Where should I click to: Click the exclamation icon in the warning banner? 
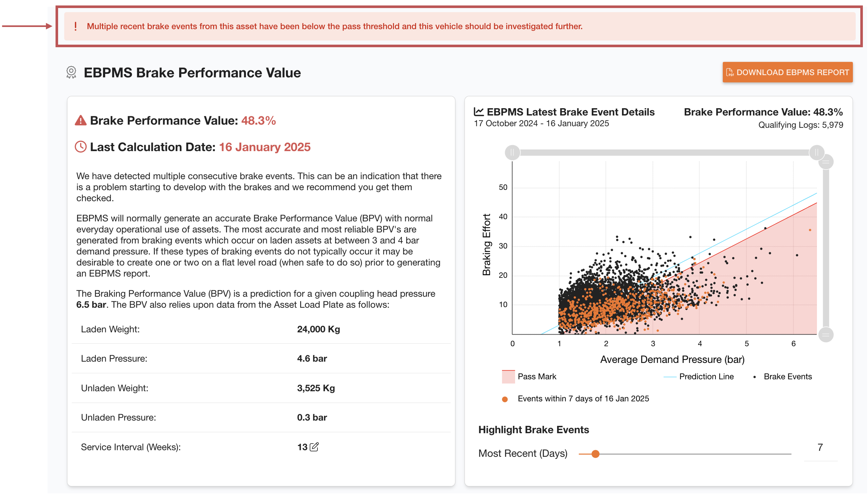click(x=75, y=26)
